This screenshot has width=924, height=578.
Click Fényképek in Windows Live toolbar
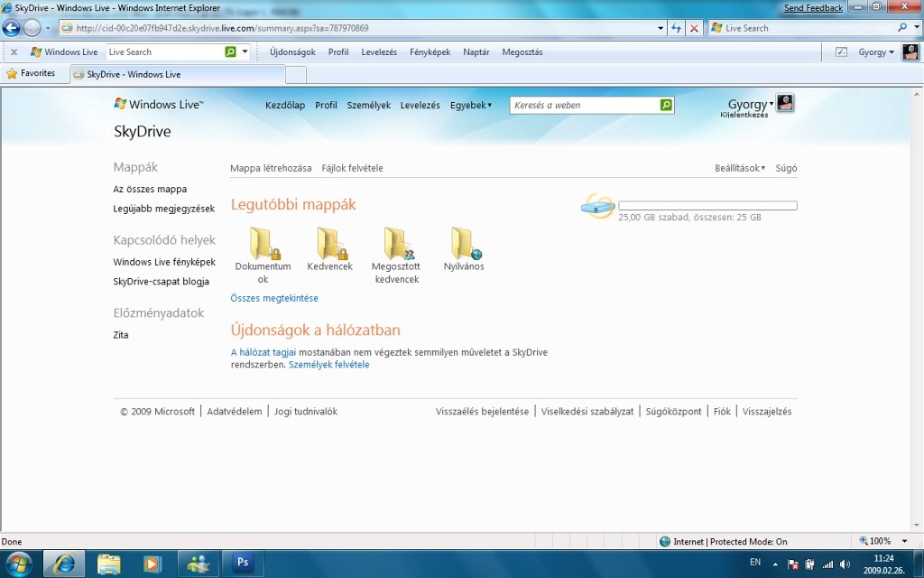(430, 51)
